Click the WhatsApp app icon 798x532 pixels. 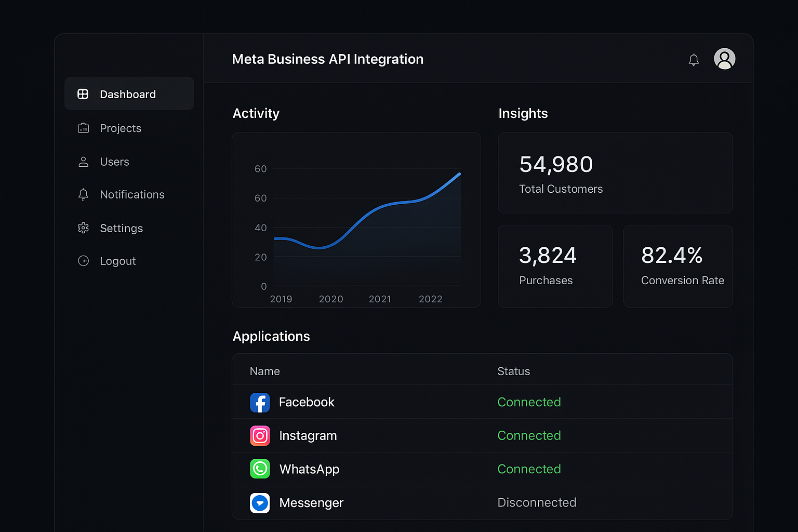[260, 469]
